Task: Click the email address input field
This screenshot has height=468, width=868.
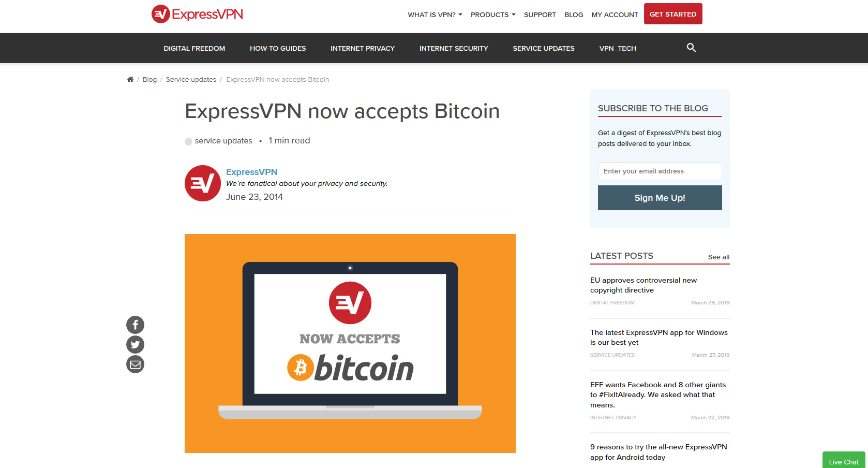Action: 660,171
